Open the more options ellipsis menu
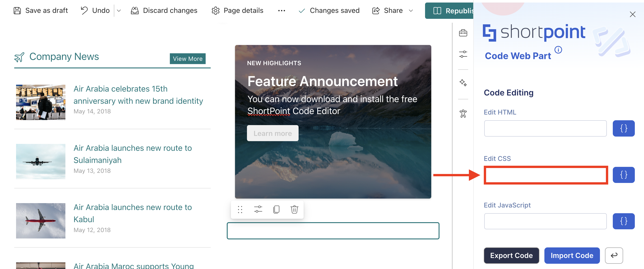Screen dimensions: 644x269 click(282, 11)
